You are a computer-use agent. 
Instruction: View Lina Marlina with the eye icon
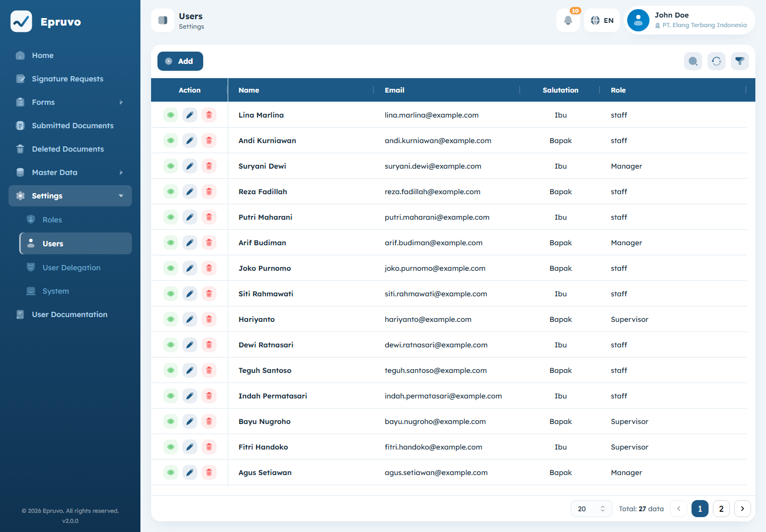coord(171,115)
